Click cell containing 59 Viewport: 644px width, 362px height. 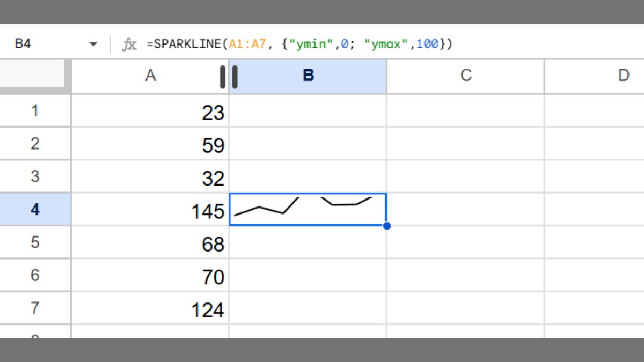150,144
